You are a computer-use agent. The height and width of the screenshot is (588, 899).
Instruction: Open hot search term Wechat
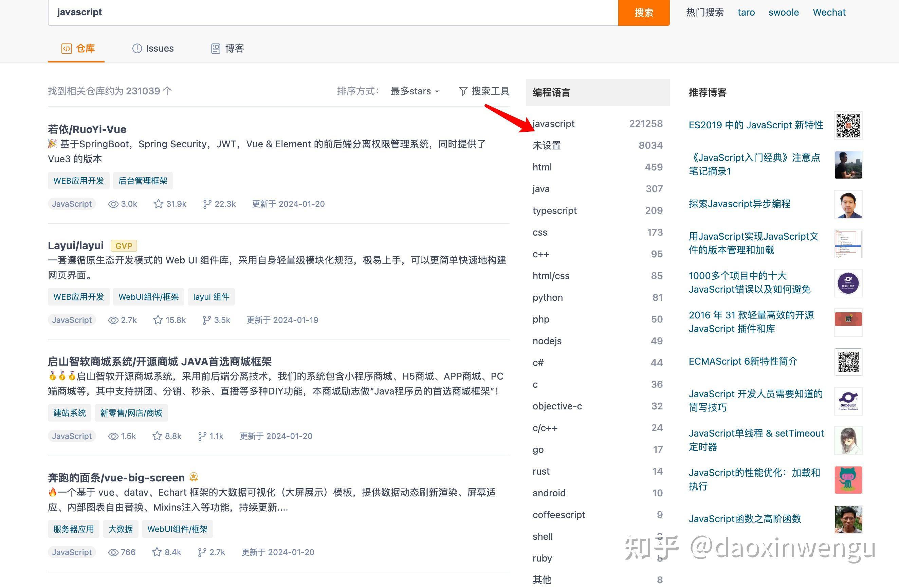click(x=829, y=13)
